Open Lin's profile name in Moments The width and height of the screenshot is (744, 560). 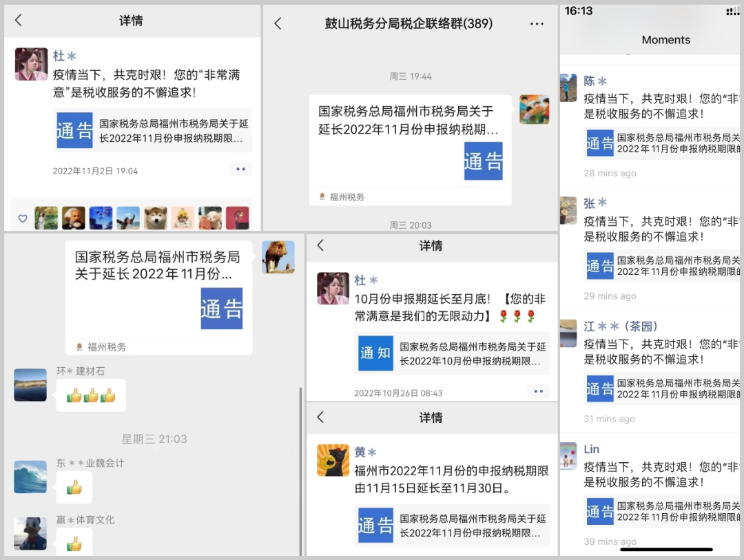591,449
